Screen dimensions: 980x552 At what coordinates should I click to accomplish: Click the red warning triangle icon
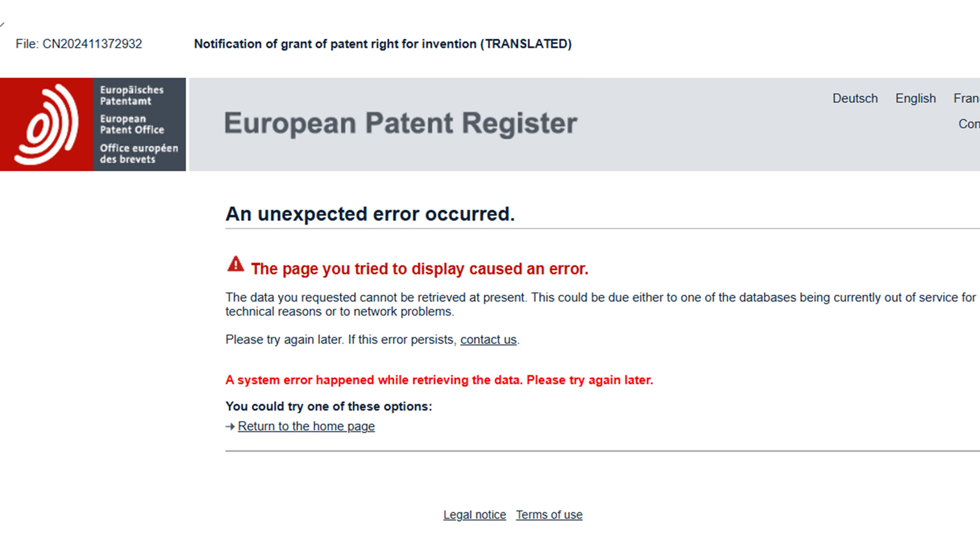coord(235,265)
